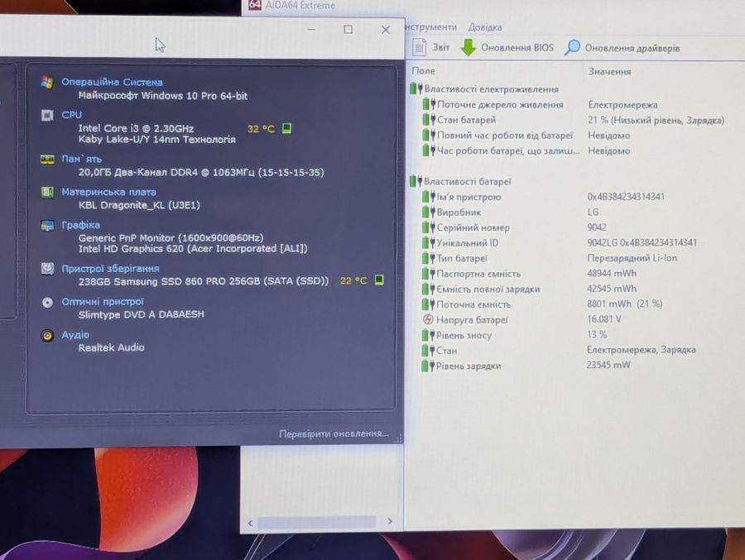This screenshot has width=745, height=560.
Task: Click the report page icon in AIDA64 toolbar
Action: tap(419, 47)
